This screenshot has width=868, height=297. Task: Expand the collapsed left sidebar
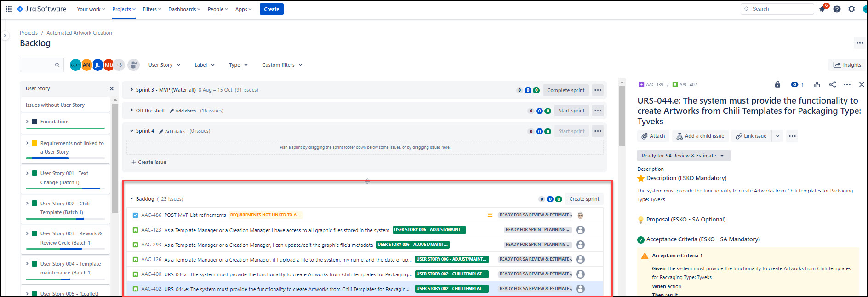(x=5, y=35)
